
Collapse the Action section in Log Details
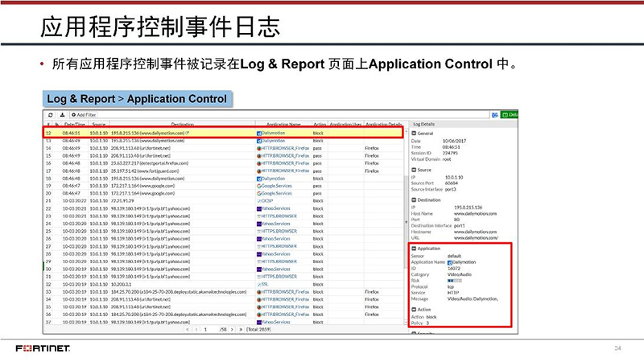pos(414,310)
